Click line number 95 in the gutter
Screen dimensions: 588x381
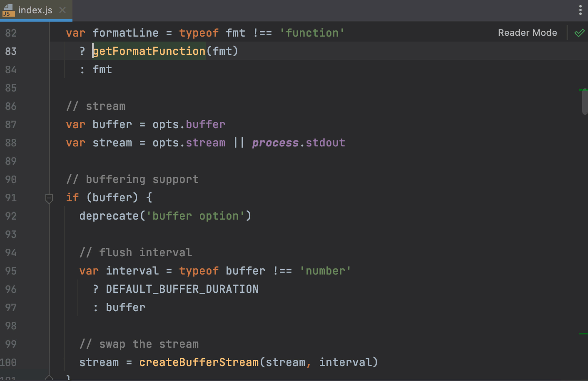coord(10,270)
